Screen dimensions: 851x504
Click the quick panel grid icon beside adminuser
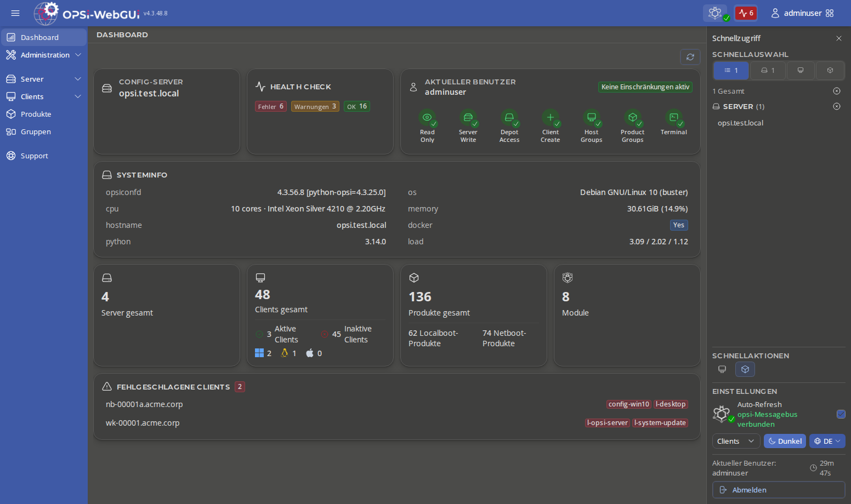830,13
